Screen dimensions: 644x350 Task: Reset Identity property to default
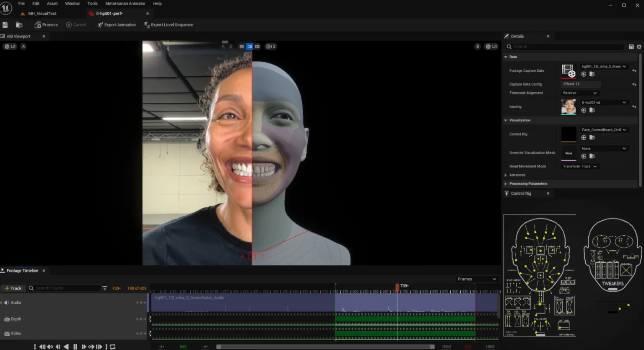click(634, 107)
